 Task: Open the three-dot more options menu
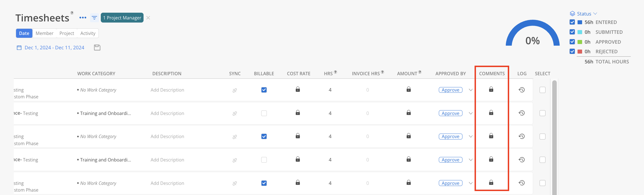(83, 18)
